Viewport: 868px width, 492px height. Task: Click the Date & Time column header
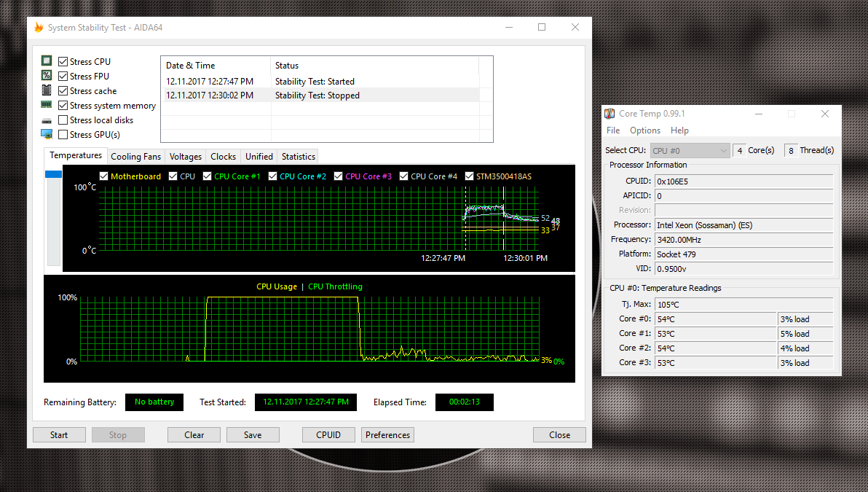(216, 66)
